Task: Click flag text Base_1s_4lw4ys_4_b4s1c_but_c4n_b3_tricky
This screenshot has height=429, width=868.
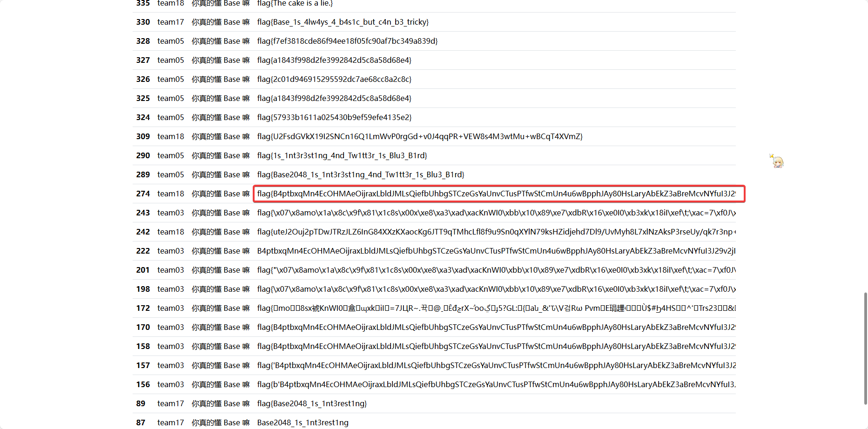Action: pos(343,22)
